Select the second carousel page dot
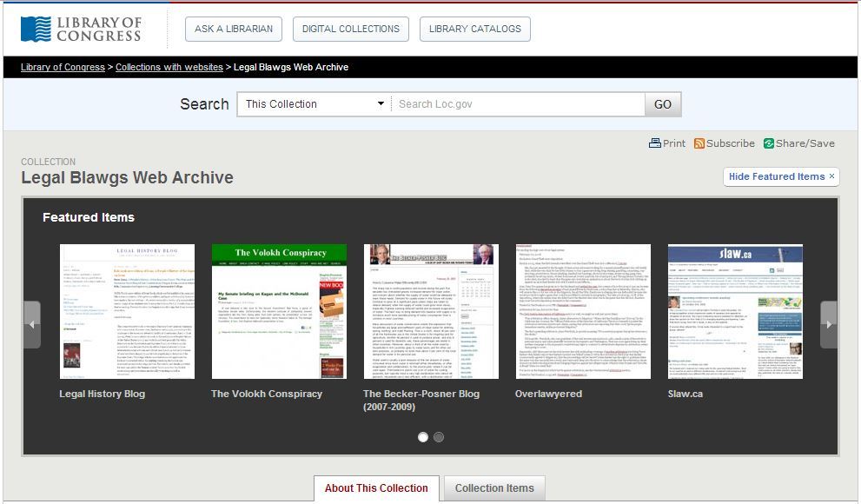 (439, 437)
